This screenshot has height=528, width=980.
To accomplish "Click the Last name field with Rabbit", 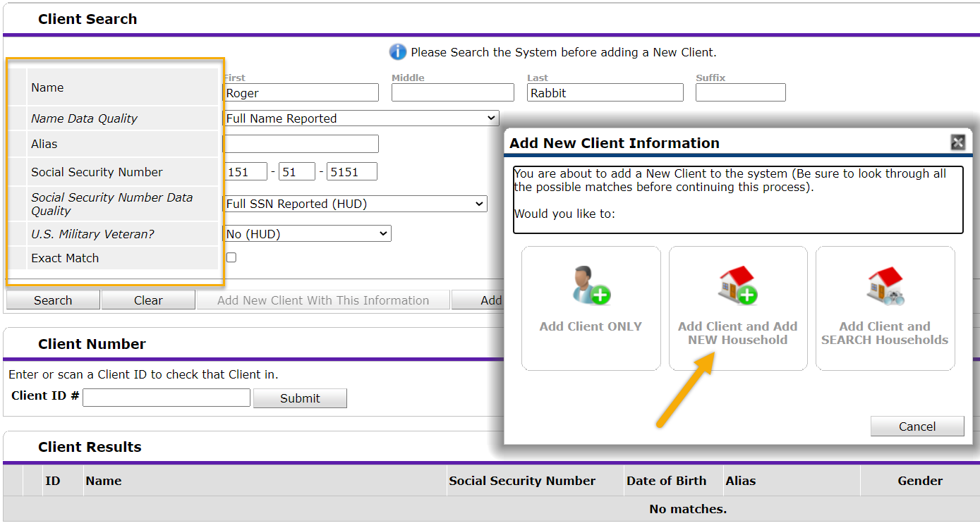I will click(x=605, y=92).
